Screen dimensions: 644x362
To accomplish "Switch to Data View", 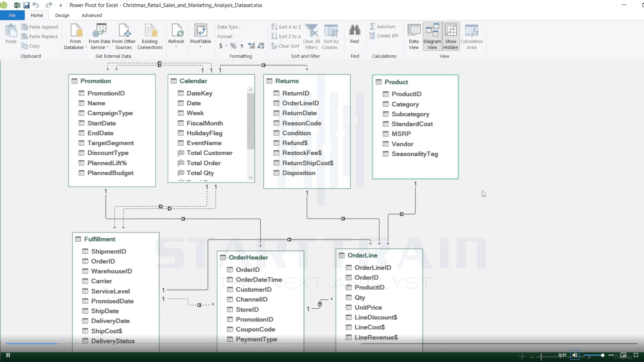I will point(414,36).
